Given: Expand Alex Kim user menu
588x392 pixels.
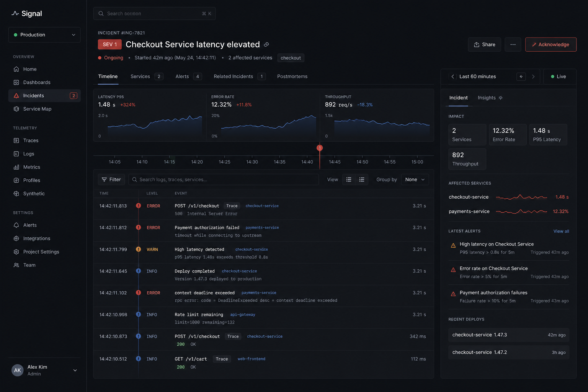Looking at the screenshot, I should (44, 370).
